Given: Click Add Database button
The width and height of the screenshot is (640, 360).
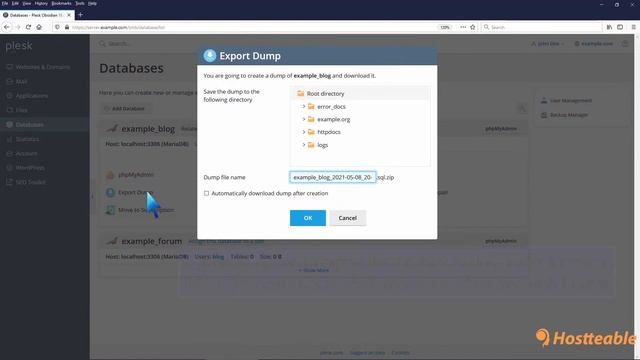Looking at the screenshot, I should pos(125,109).
